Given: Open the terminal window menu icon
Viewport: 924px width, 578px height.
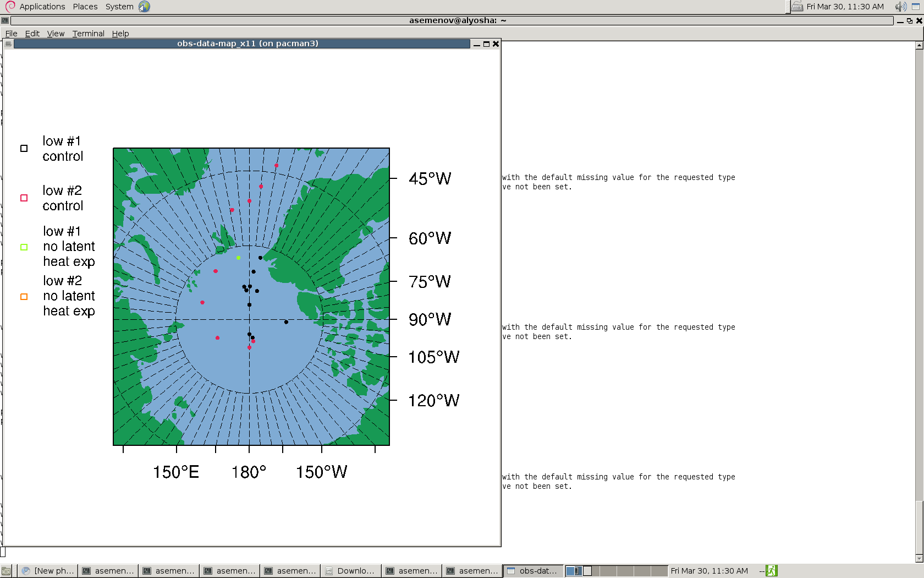Looking at the screenshot, I should pos(5,21).
